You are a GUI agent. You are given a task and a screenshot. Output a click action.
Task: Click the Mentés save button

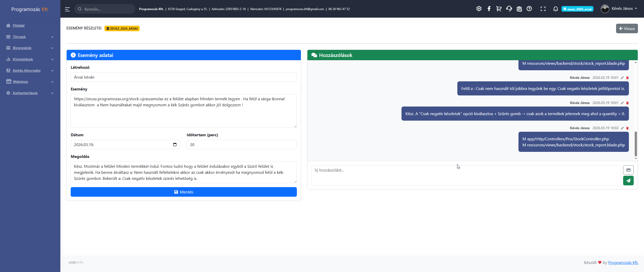(184, 192)
